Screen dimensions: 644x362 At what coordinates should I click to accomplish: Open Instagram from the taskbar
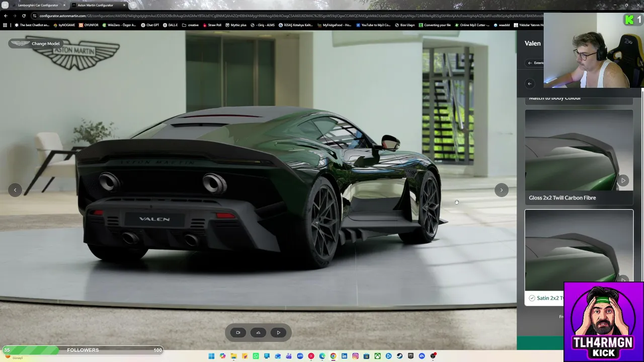pos(355,356)
